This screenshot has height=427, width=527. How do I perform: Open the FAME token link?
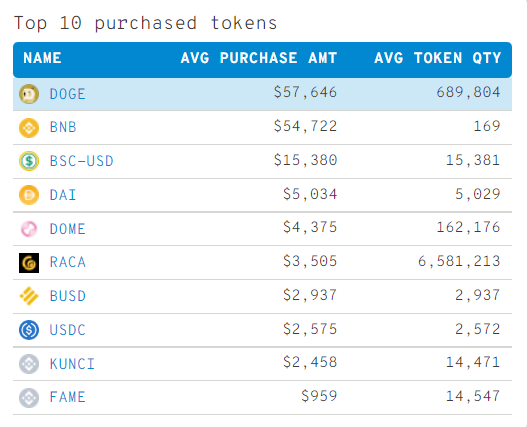coord(68,397)
